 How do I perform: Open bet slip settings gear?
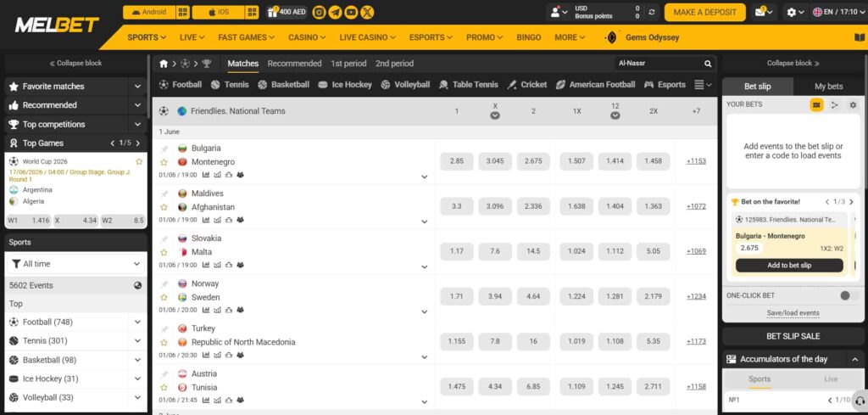click(x=853, y=104)
